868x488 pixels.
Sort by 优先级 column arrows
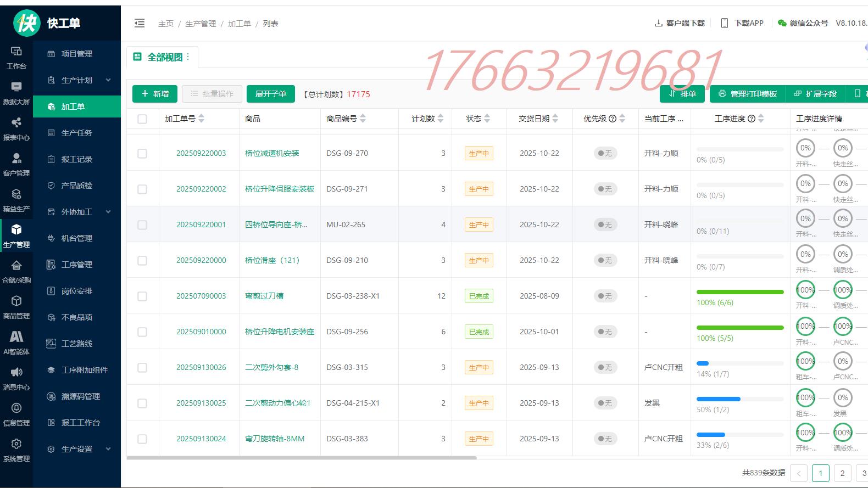(x=622, y=119)
